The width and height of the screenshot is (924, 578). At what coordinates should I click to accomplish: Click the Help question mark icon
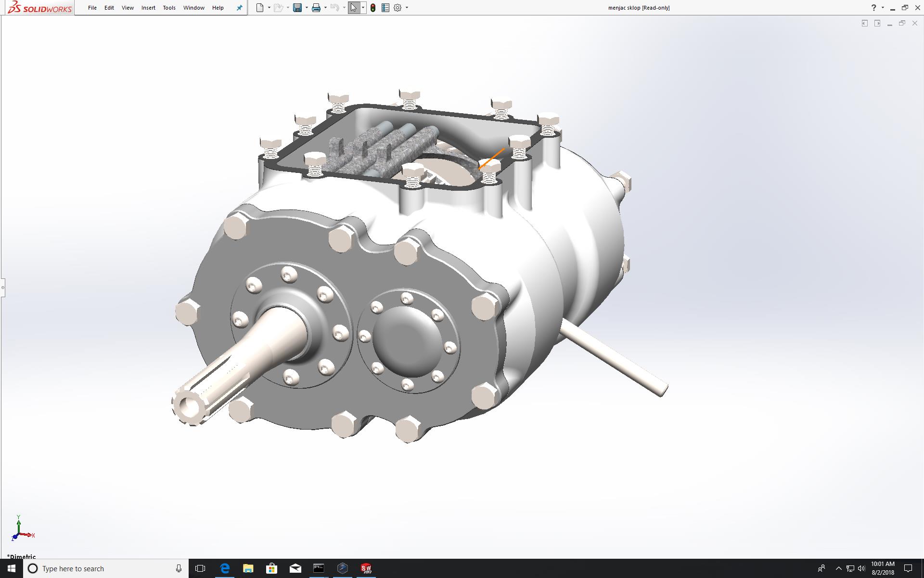click(874, 8)
